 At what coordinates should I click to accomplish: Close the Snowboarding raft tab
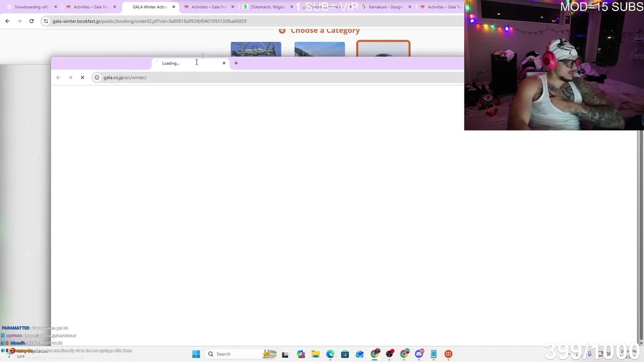(x=55, y=7)
